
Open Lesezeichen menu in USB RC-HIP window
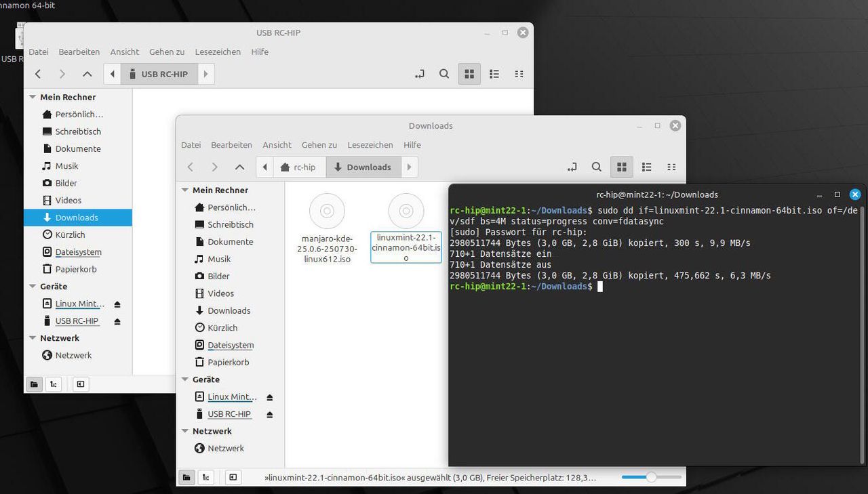click(x=218, y=52)
